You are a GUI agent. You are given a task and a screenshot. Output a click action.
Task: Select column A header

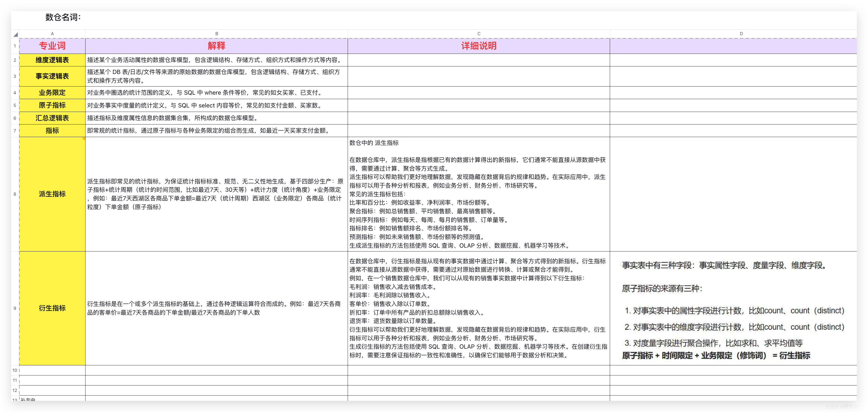click(52, 34)
